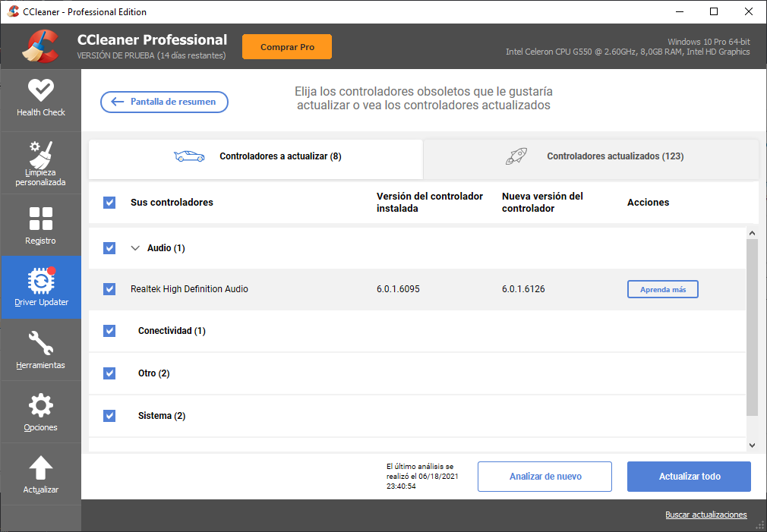Go back with Pantalla de resumen button

164,102
